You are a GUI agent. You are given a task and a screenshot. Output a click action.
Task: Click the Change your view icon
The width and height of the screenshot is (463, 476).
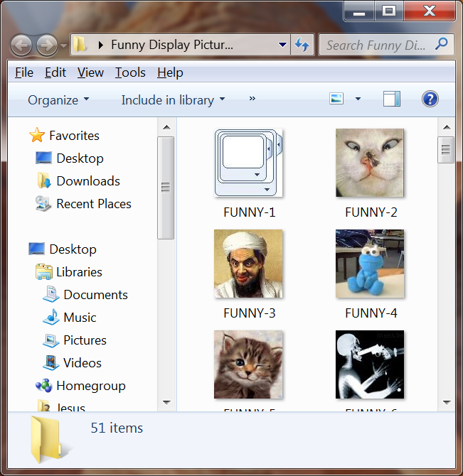[x=337, y=99]
